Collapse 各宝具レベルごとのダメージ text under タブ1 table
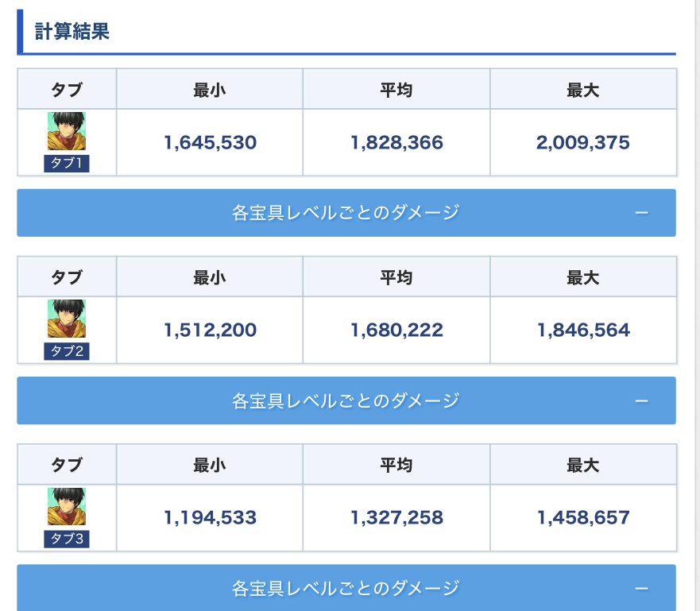Viewport: 700px width, 611px height. 346,213
